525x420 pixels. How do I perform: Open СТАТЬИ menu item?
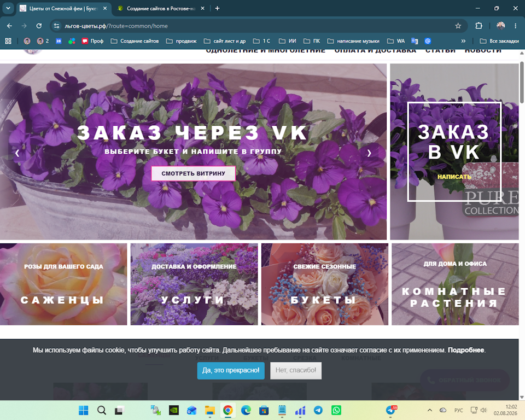[440, 50]
